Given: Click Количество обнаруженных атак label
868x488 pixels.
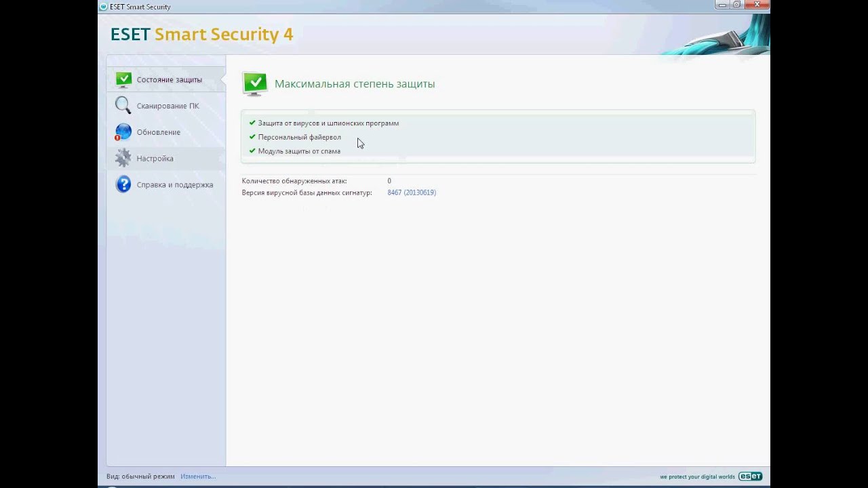Looking at the screenshot, I should (x=294, y=181).
